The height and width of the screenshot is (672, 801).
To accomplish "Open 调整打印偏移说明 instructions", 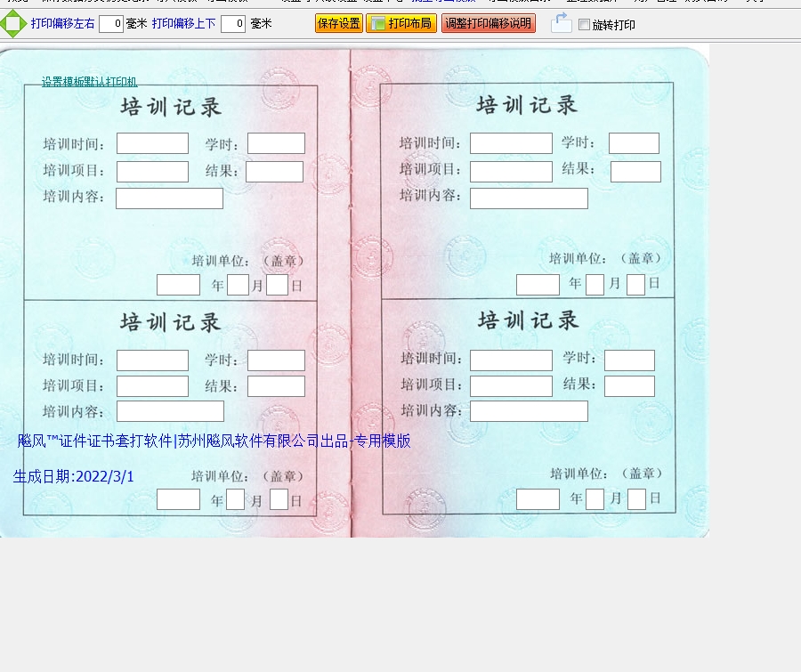I will point(488,24).
